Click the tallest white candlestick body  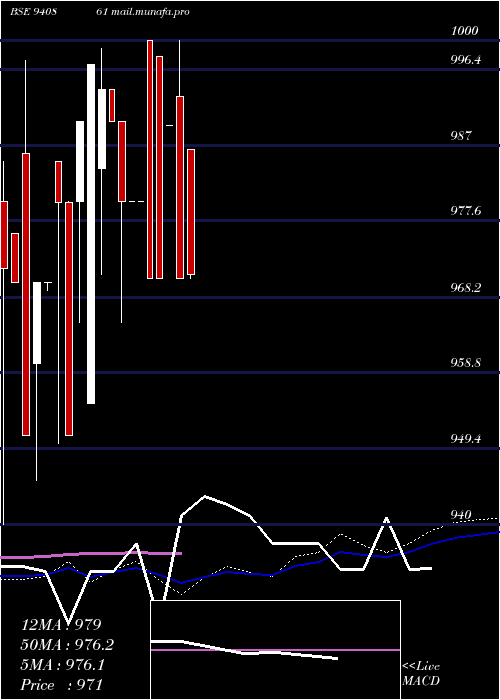pos(91,234)
